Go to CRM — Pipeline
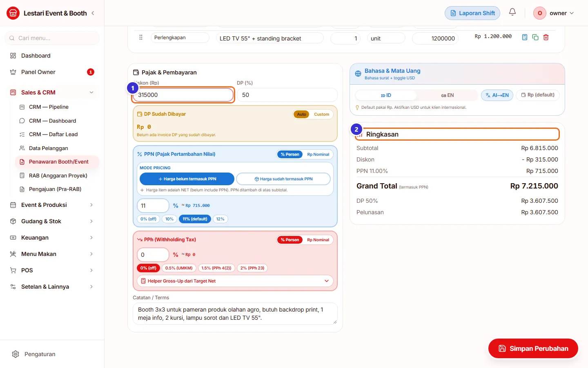This screenshot has width=588, height=368. [x=57, y=107]
